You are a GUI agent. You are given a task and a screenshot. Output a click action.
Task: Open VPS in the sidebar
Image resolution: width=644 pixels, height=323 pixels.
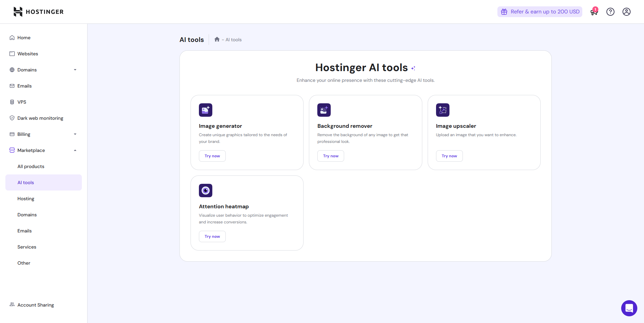44,102
